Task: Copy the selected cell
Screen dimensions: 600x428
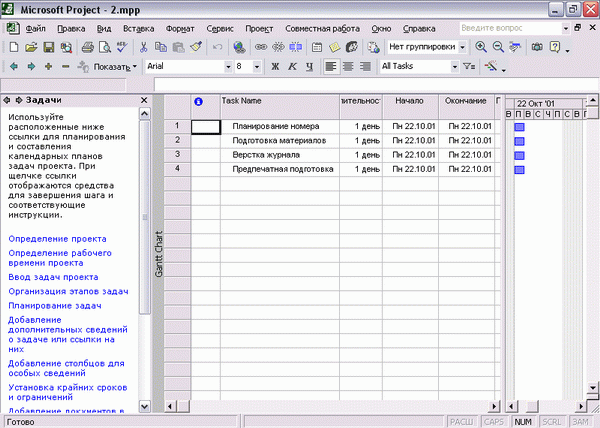Action: click(161, 47)
